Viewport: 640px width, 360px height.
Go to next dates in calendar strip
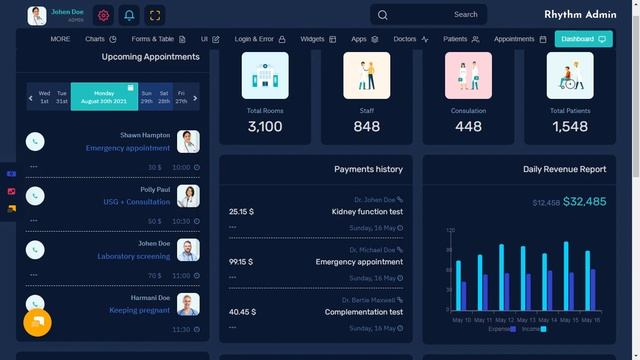point(195,98)
